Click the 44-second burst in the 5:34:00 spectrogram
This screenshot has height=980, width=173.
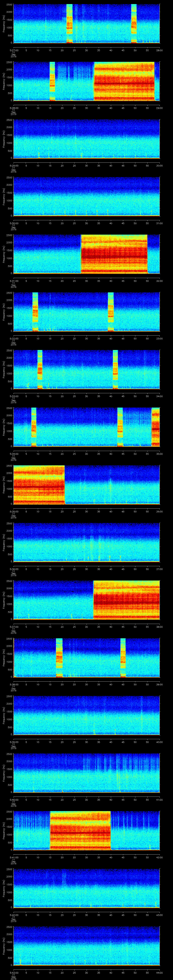tap(120, 426)
